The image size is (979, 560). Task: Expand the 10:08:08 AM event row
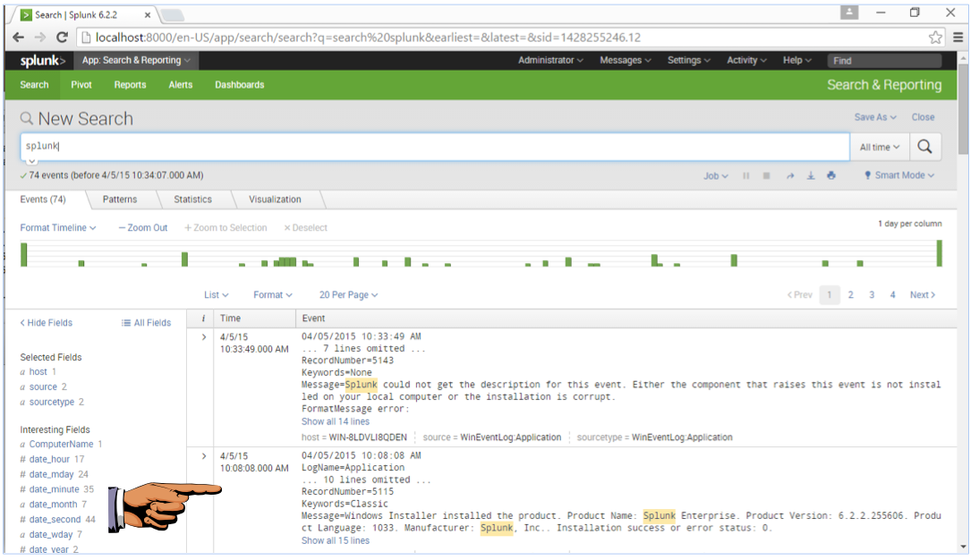pyautogui.click(x=203, y=456)
